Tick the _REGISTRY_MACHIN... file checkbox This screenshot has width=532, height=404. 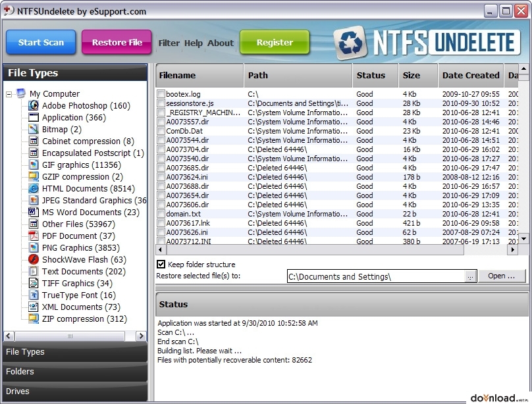(161, 112)
